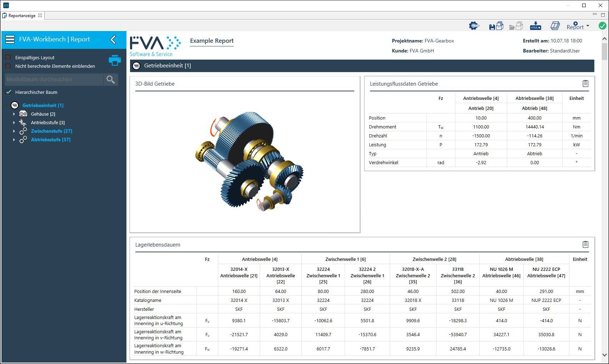
Task: Collapse the sidebar with the left chevron
Action: click(x=113, y=39)
